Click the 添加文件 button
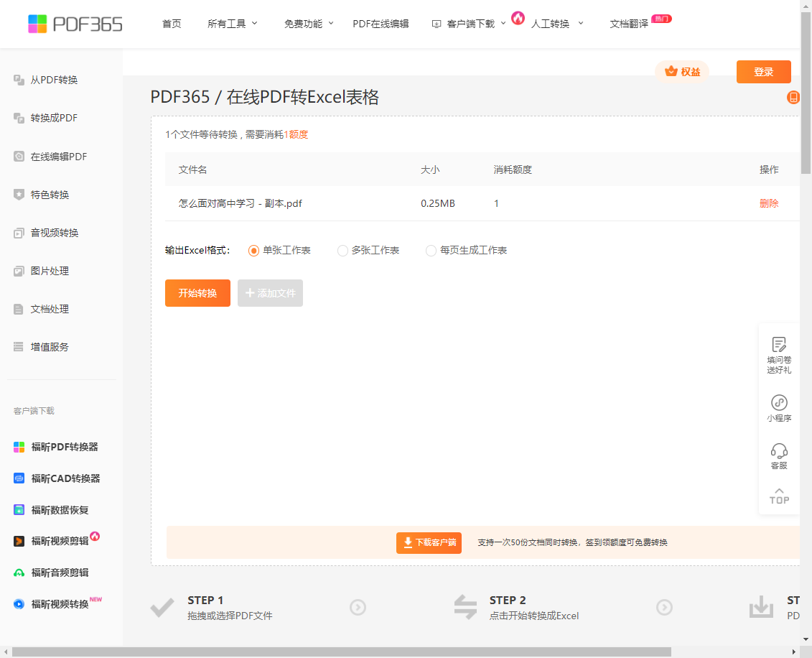Viewport: 812px width, 658px height. pos(271,293)
